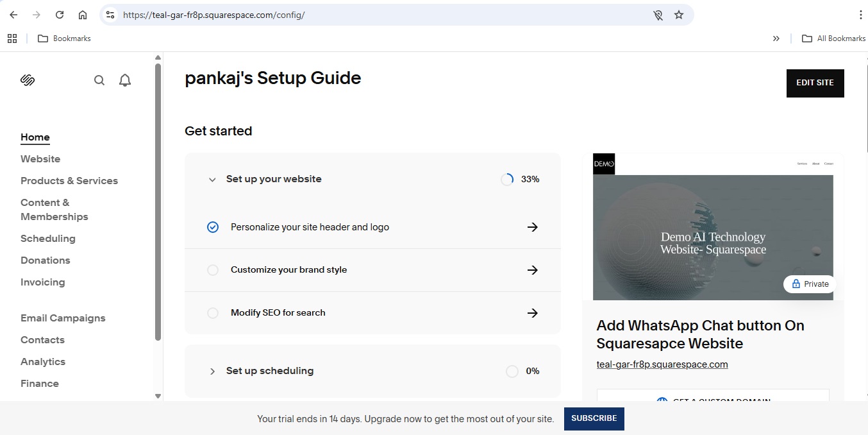
Task: Bookmark this page with star icon
Action: click(x=679, y=15)
